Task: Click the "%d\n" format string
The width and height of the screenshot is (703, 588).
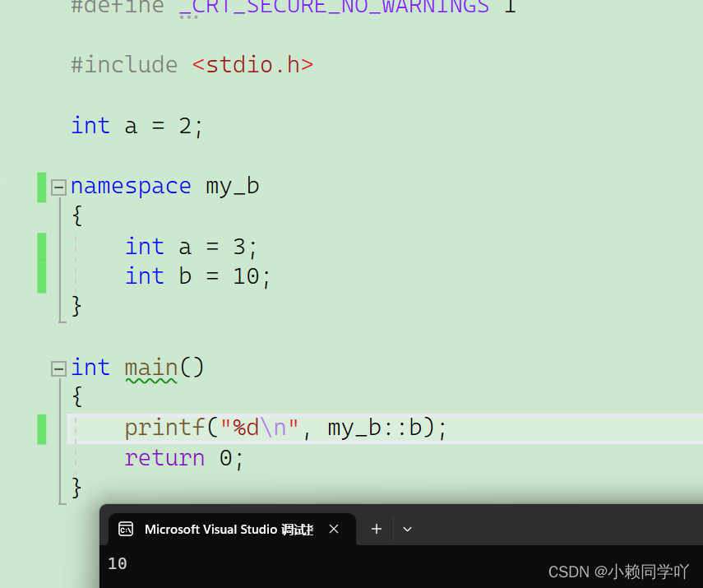Action: (x=259, y=428)
